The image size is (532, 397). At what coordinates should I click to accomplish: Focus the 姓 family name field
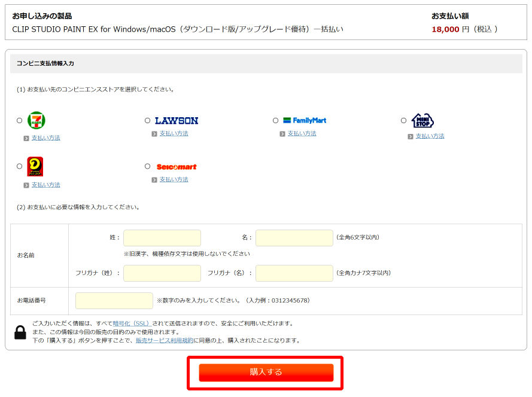click(162, 238)
